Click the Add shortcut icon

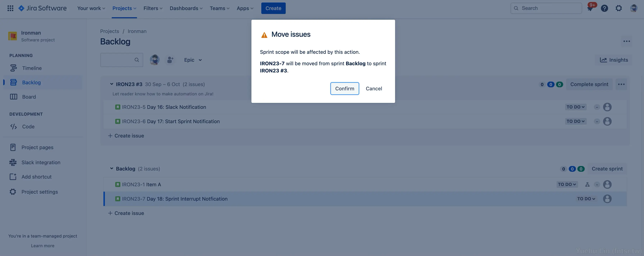click(x=13, y=177)
